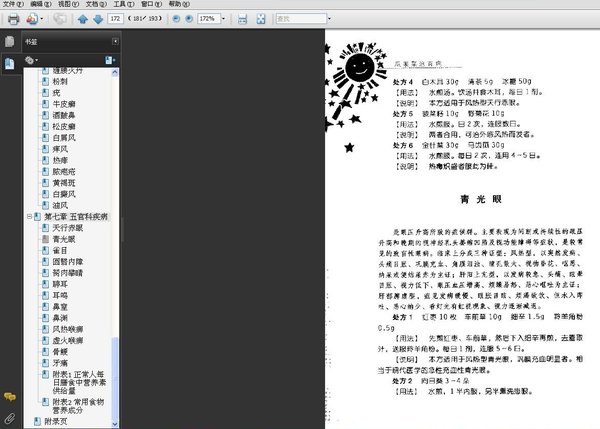600x429 pixels.
Task: Open the Bookmarks panel icon in sidebar
Action: click(10, 64)
